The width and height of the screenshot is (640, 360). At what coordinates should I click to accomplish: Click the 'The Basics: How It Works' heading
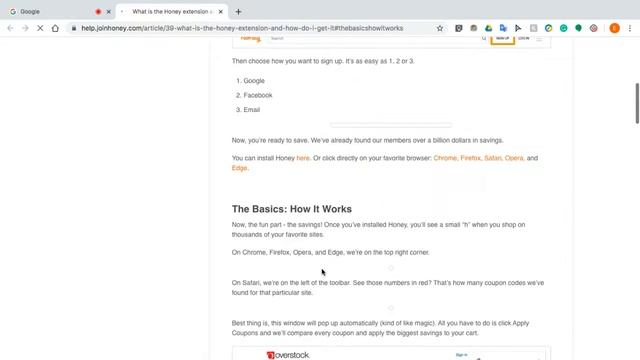coord(292,209)
